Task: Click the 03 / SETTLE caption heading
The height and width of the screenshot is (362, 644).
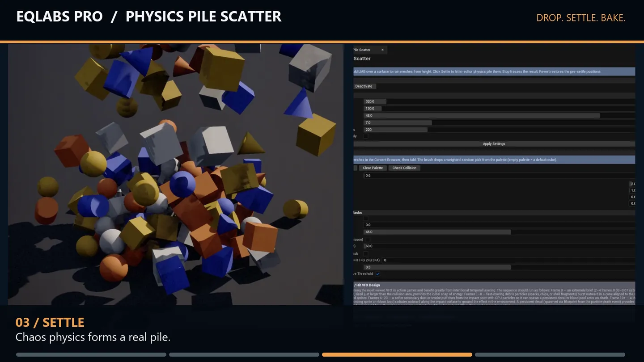Action: pos(50,322)
